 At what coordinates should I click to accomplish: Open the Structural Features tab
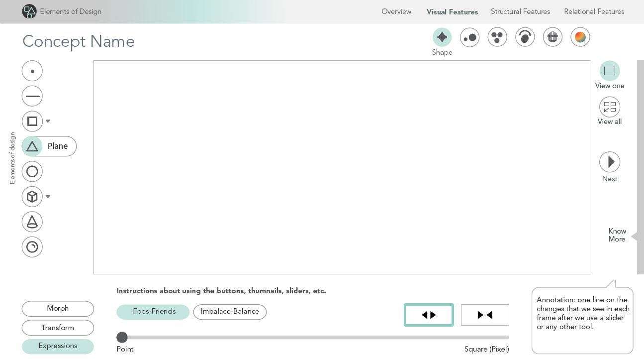[x=520, y=11]
